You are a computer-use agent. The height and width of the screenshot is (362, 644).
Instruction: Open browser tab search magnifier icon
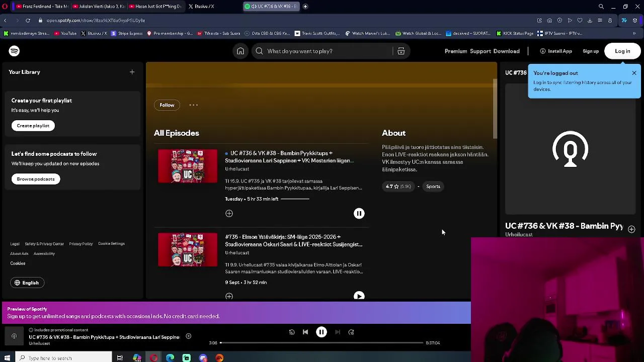pos(601,7)
